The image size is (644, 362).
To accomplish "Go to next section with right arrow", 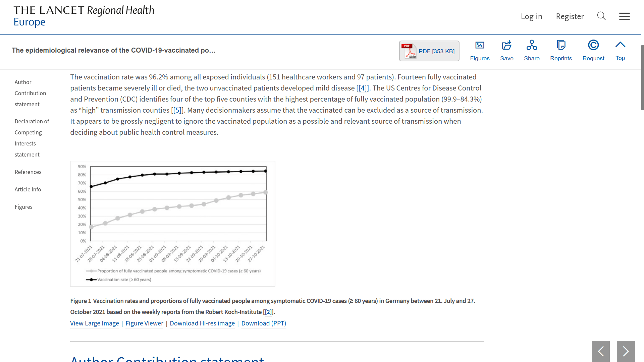I will click(x=626, y=351).
